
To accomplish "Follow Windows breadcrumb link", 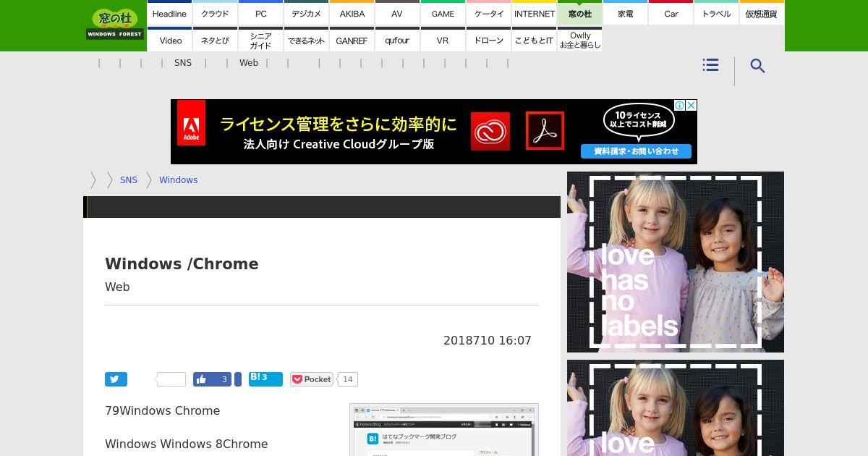I will tap(178, 180).
